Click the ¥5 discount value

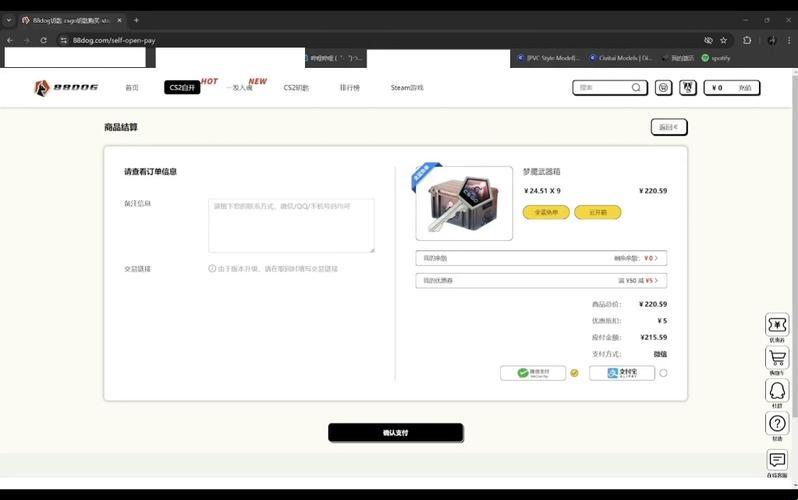tap(662, 321)
